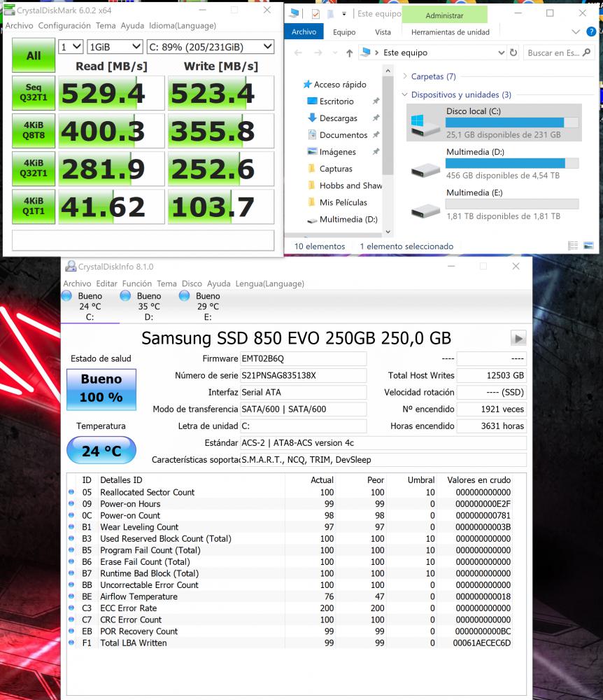Click the Administrar contextual tab
The image size is (603, 700).
click(x=444, y=15)
